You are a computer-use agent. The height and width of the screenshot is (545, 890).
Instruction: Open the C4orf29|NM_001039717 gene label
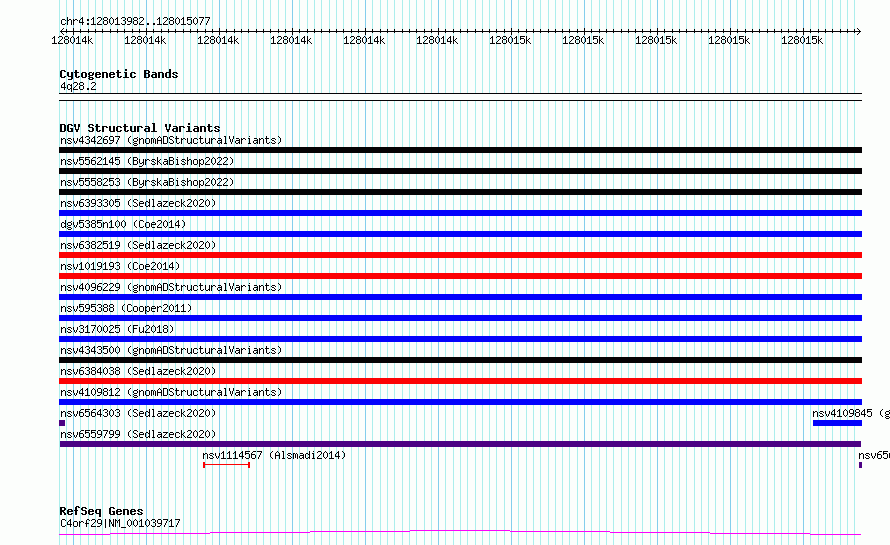(x=120, y=523)
